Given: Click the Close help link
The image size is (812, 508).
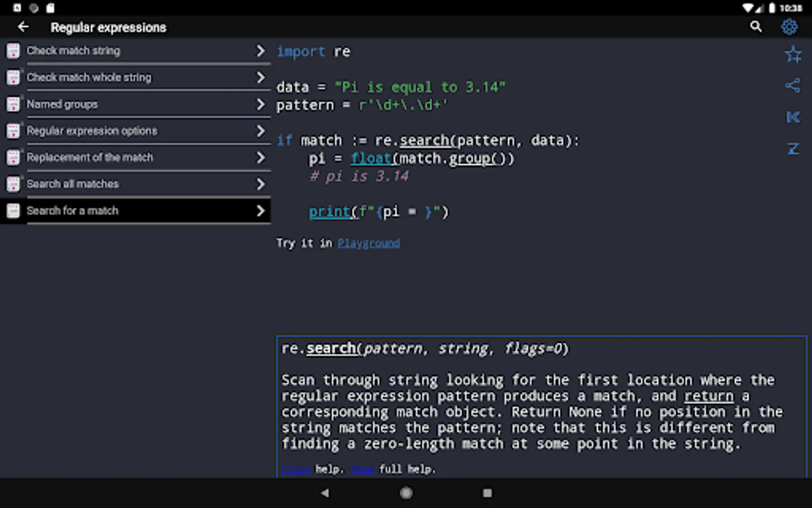Looking at the screenshot, I should click(x=295, y=469).
